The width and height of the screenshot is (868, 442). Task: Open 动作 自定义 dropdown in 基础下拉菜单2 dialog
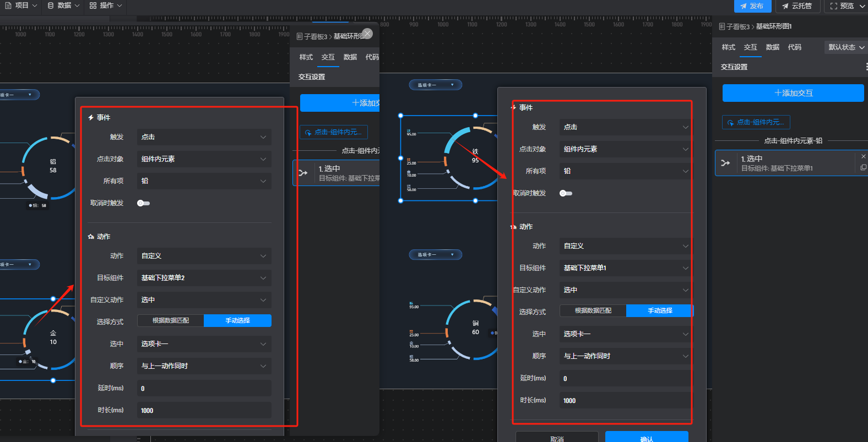point(204,256)
